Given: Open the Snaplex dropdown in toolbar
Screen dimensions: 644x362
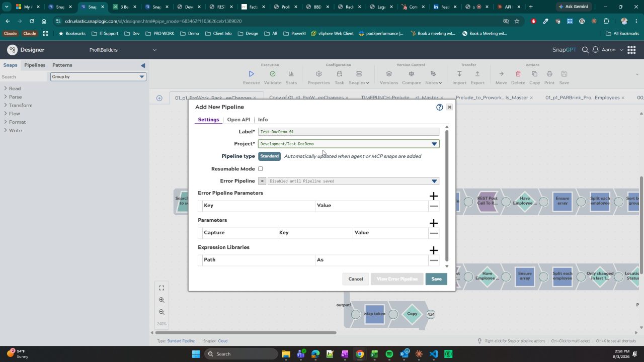Looking at the screenshot, I should pos(359,82).
